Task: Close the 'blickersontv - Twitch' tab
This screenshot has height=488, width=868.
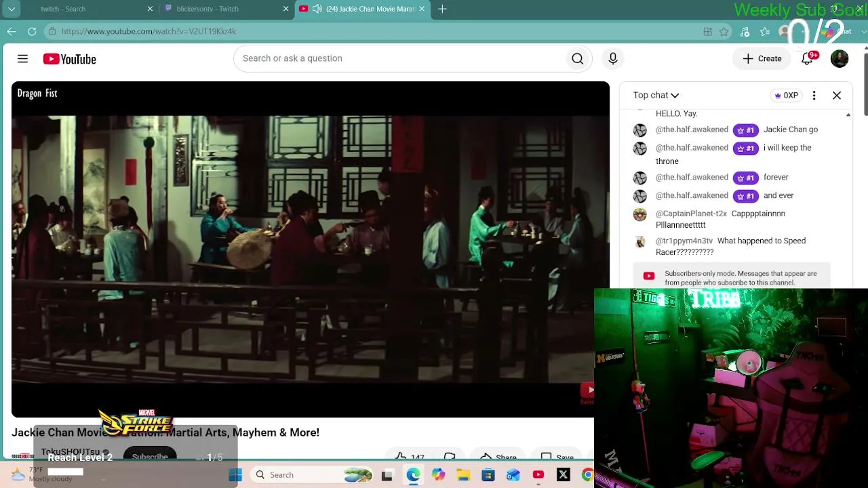Action: tap(285, 9)
